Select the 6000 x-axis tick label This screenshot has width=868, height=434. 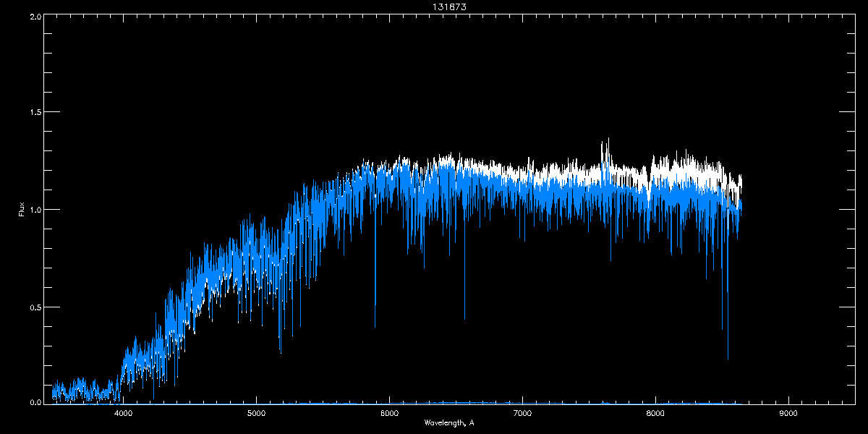pyautogui.click(x=389, y=413)
